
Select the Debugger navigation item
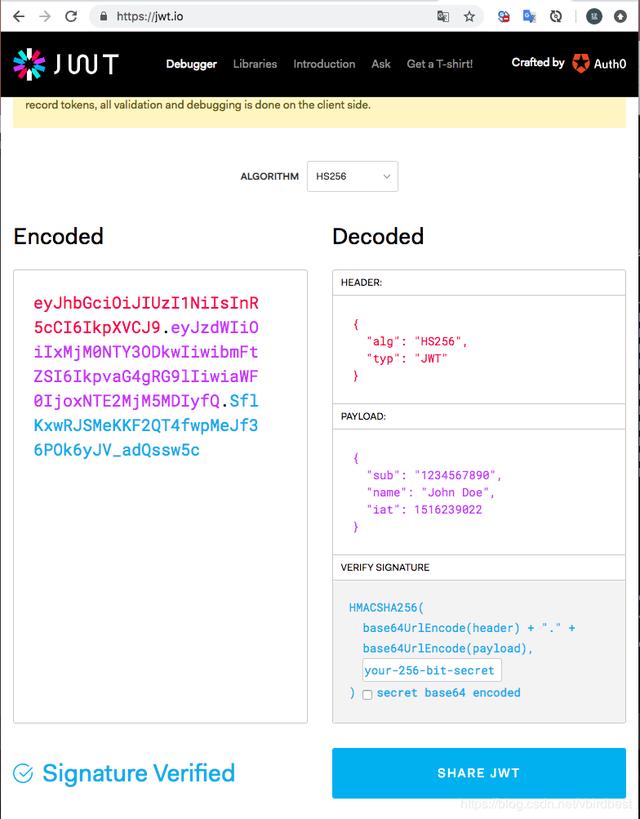pyautogui.click(x=191, y=64)
